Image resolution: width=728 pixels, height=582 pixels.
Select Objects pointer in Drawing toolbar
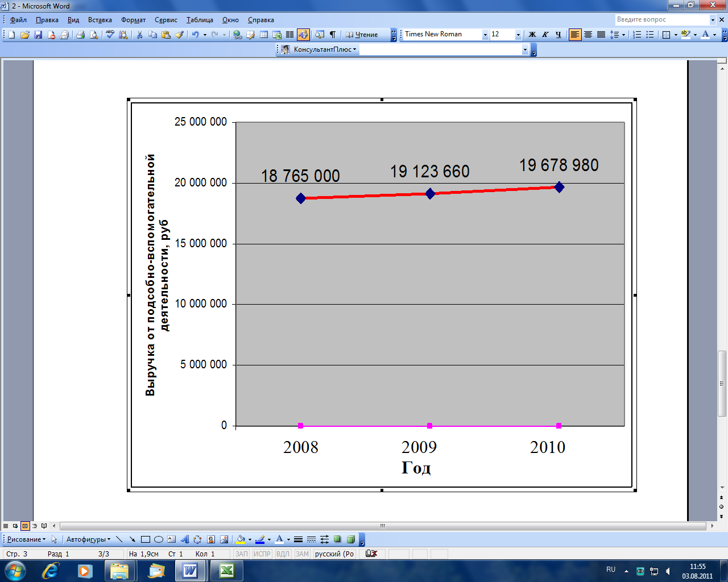pos(54,539)
